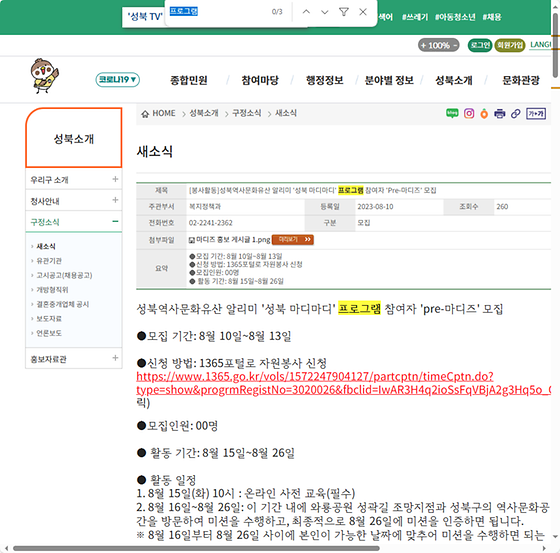The height and width of the screenshot is (553, 560).
Task: Copy page link with chain icon
Action: (515, 114)
